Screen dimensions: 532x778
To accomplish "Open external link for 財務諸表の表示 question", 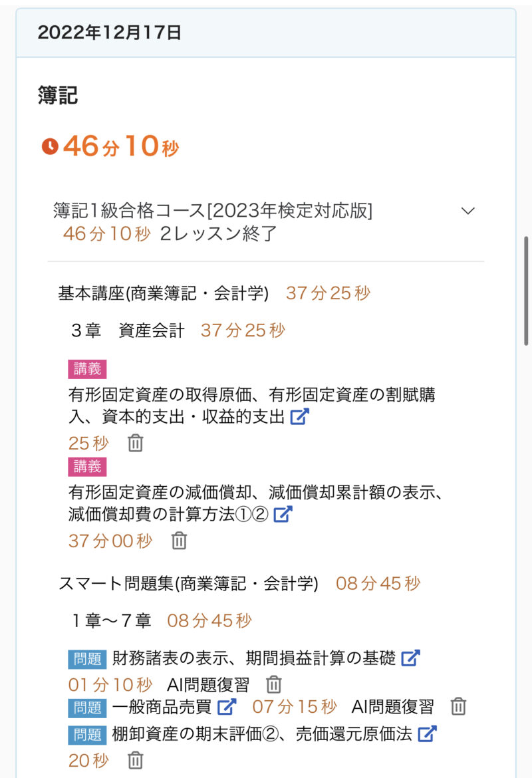I will point(411,658).
